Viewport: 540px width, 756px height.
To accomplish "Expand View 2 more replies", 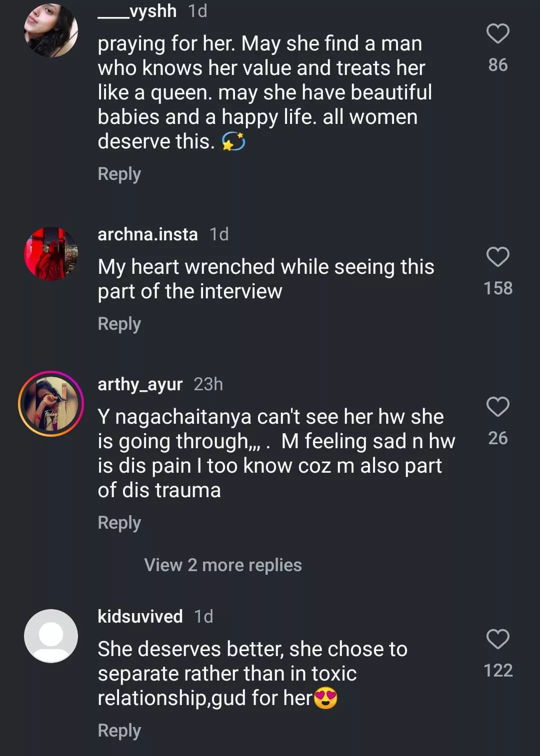I will pyautogui.click(x=223, y=565).
